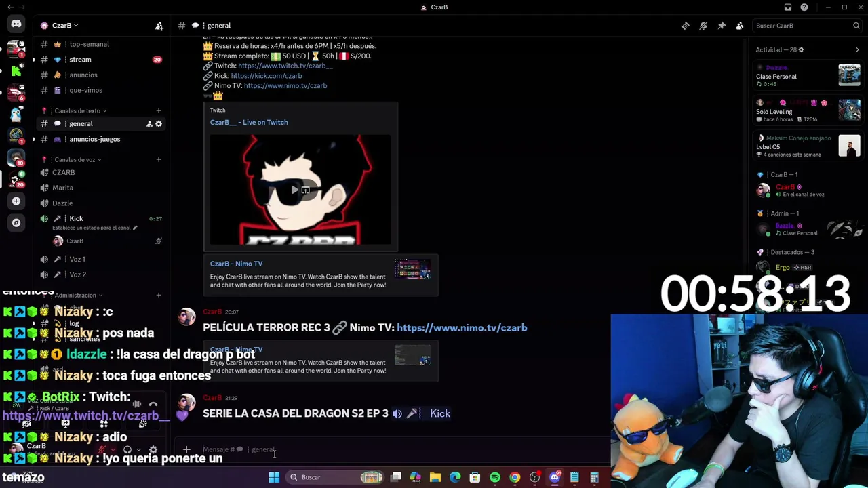Toggle microphone mute in user panel
The height and width of the screenshot is (488, 868).
click(x=102, y=449)
